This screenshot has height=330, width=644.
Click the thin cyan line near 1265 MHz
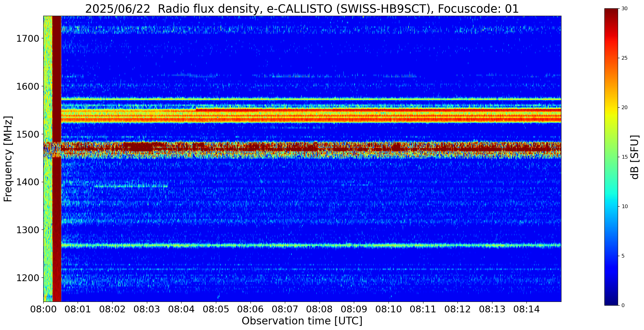coord(311,246)
